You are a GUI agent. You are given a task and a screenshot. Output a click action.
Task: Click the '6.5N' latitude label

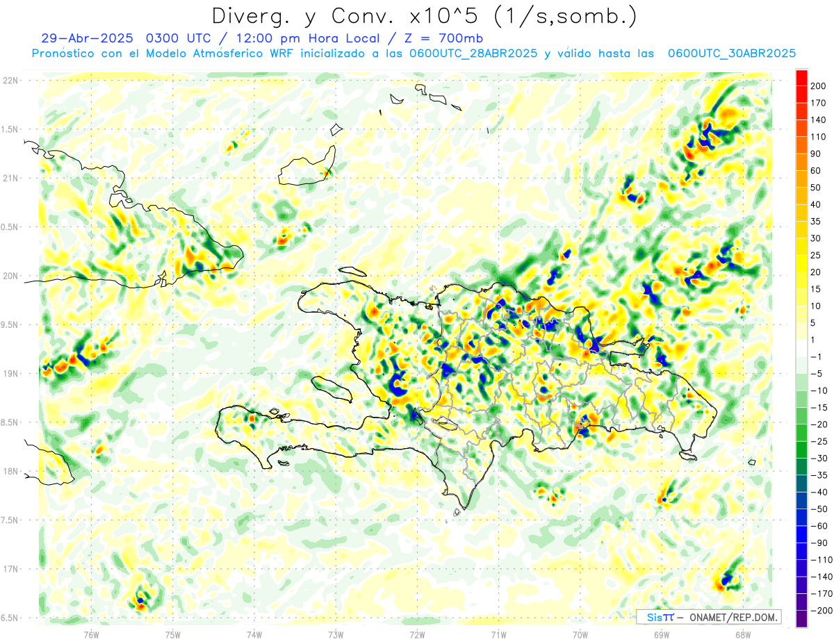click(x=10, y=618)
